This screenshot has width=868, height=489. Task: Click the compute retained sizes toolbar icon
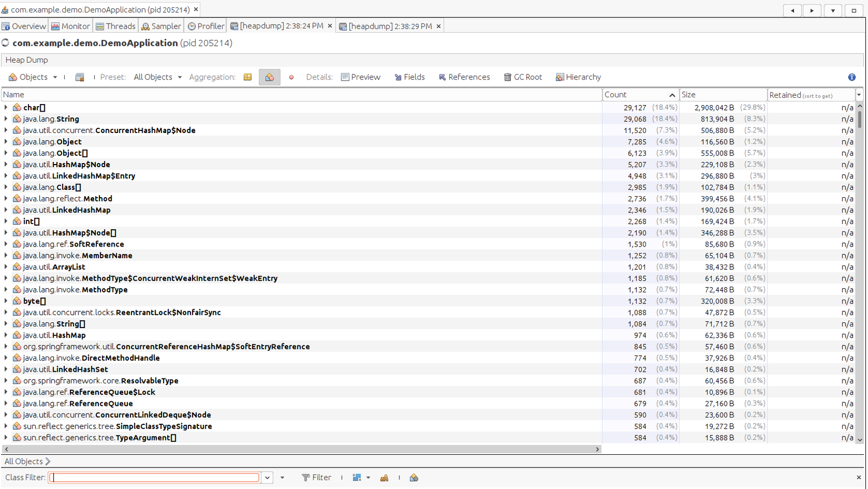pyautogui.click(x=79, y=77)
